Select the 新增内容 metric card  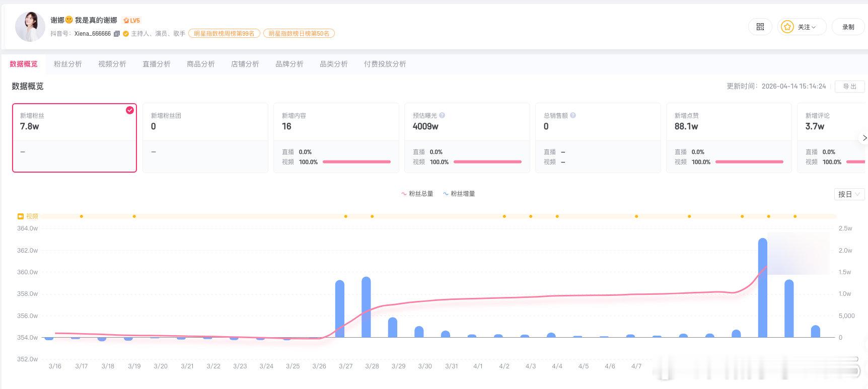click(x=336, y=138)
